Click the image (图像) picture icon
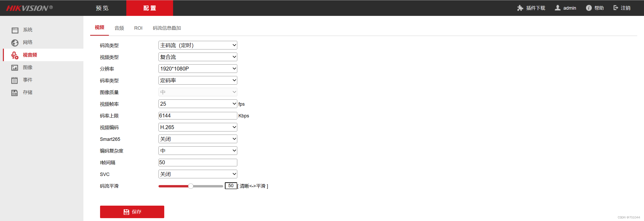This screenshot has width=644, height=221. (15, 68)
